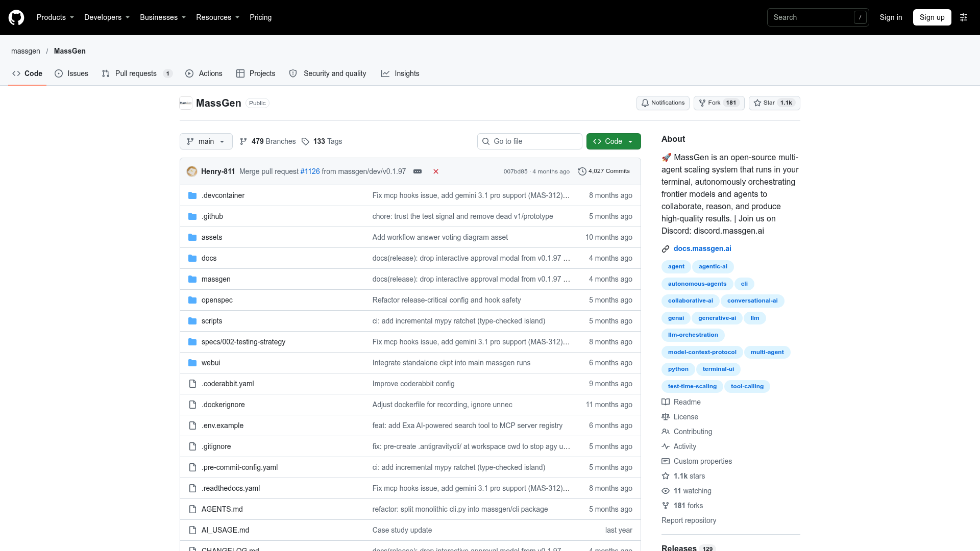Image resolution: width=980 pixels, height=551 pixels.
Task: Open the appearance settings icon beside Sign up
Action: 964,17
